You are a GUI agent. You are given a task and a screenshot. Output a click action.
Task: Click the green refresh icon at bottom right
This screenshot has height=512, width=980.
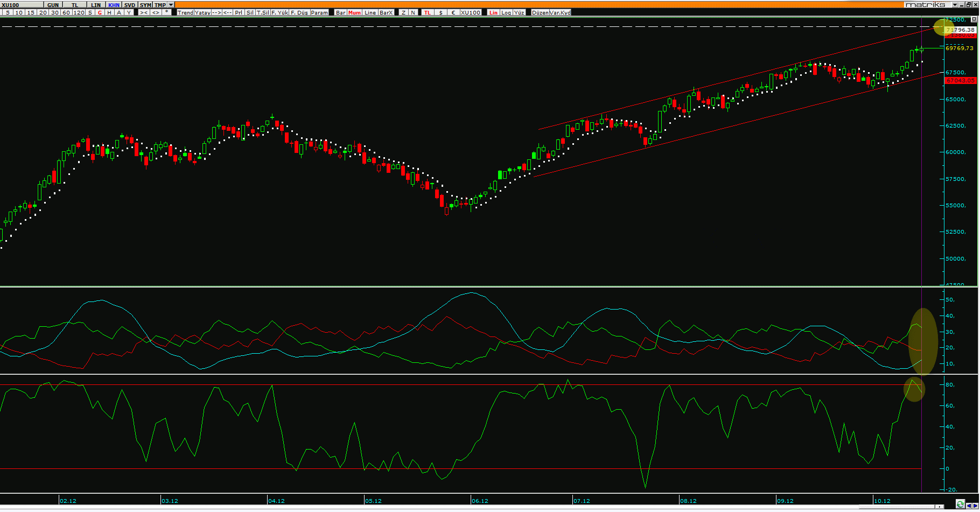[x=961, y=504]
